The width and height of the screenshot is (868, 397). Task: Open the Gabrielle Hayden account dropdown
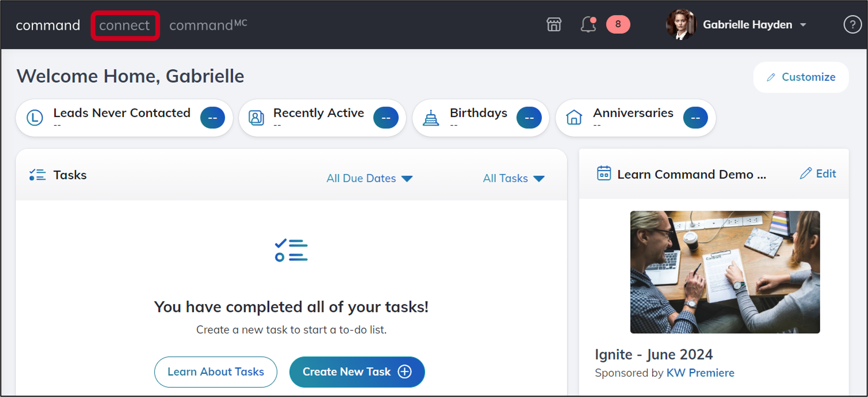(754, 25)
